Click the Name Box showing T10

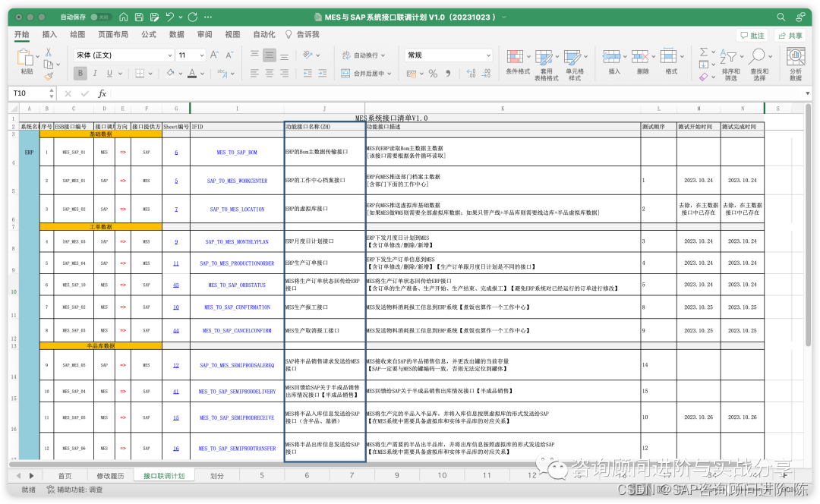(x=30, y=93)
